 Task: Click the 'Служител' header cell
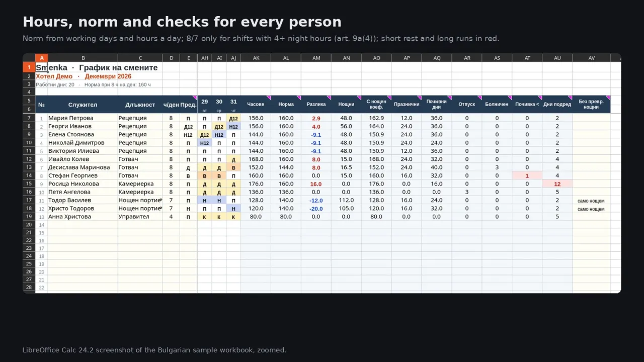point(83,105)
